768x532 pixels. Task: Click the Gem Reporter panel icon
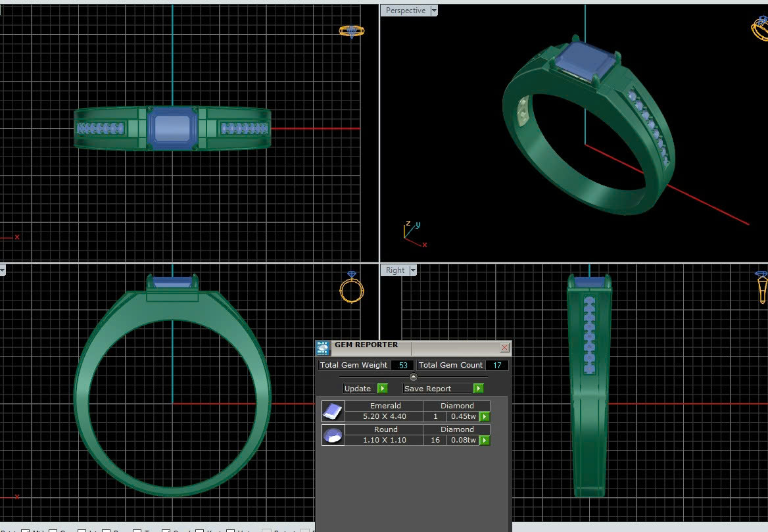pyautogui.click(x=323, y=348)
